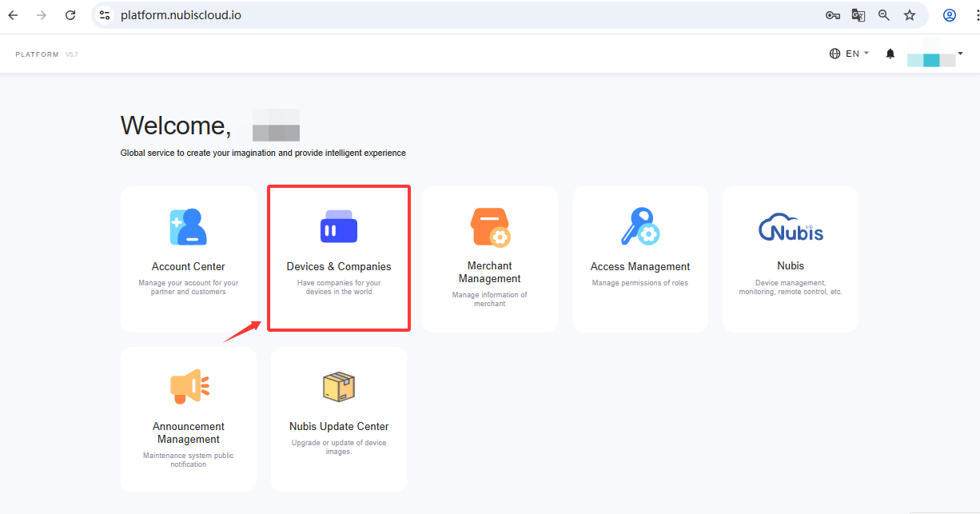The height and width of the screenshot is (514, 980).
Task: Click 'Manage your account for your partner' text
Action: (x=189, y=287)
